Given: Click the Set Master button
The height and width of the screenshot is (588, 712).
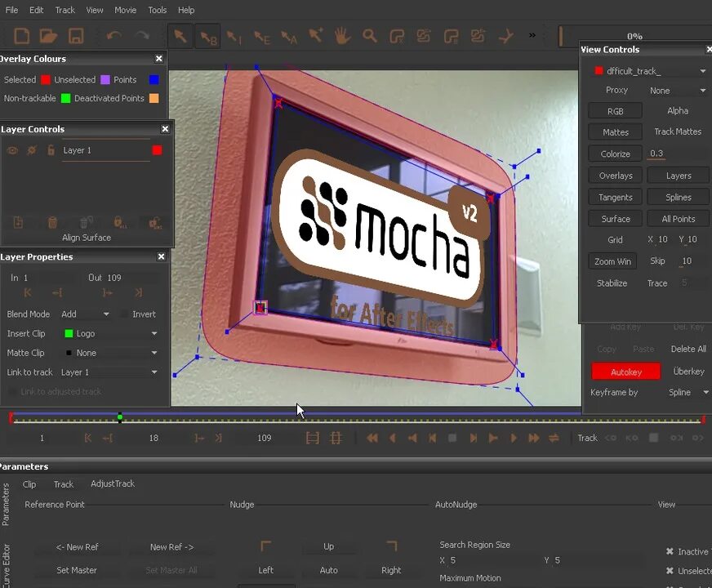Looking at the screenshot, I should click(x=77, y=570).
